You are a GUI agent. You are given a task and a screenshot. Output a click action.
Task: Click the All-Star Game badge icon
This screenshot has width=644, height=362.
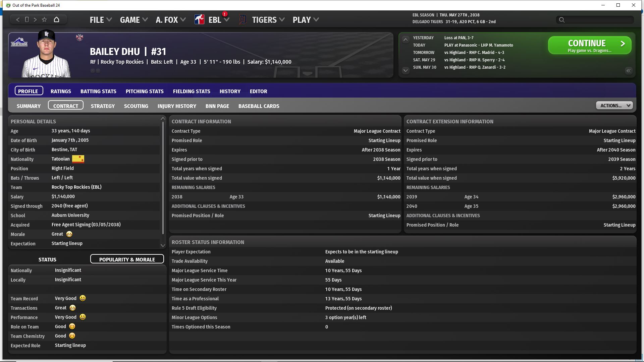click(79, 37)
